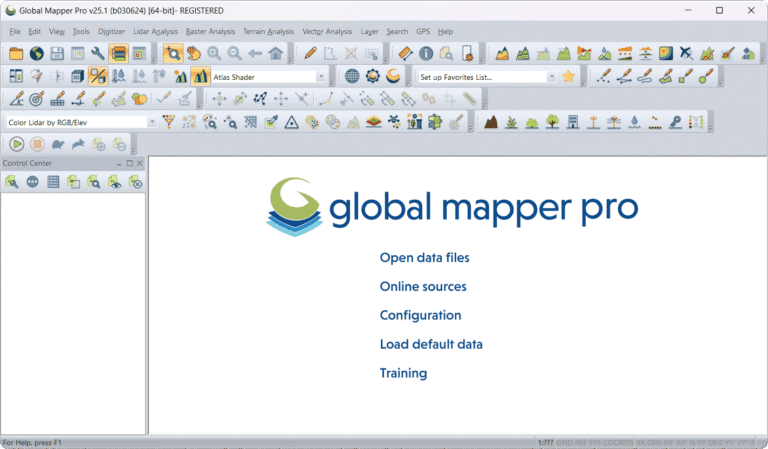Save workspace using the floppy disk icon
Screen dimensions: 768x449
[57, 53]
